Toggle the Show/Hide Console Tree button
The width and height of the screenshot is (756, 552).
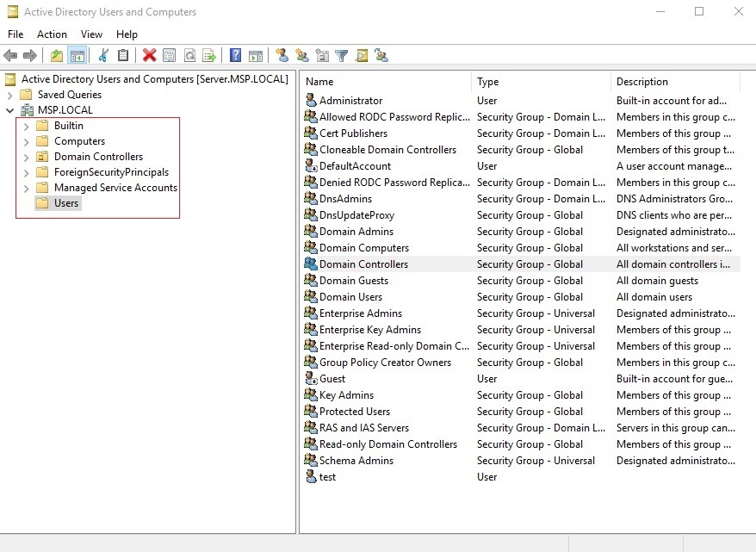tap(77, 55)
